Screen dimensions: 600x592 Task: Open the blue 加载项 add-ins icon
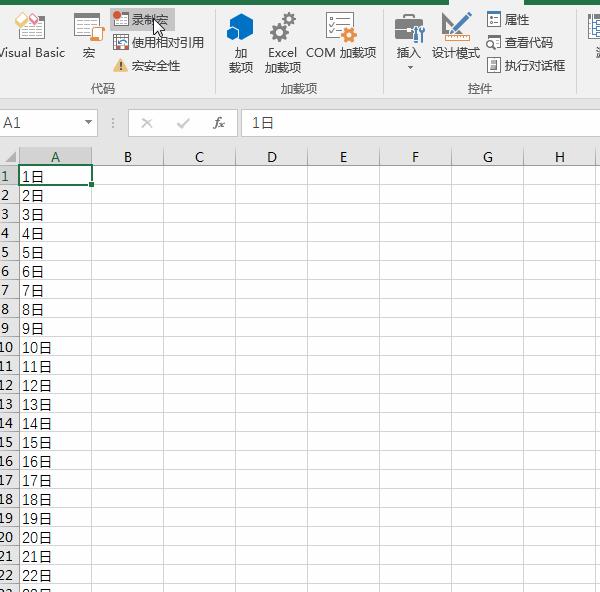coord(240,43)
